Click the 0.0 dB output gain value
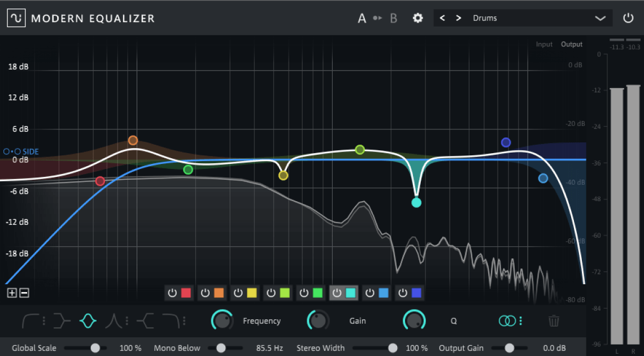Viewport: 644px width, 356px height. pyautogui.click(x=554, y=348)
